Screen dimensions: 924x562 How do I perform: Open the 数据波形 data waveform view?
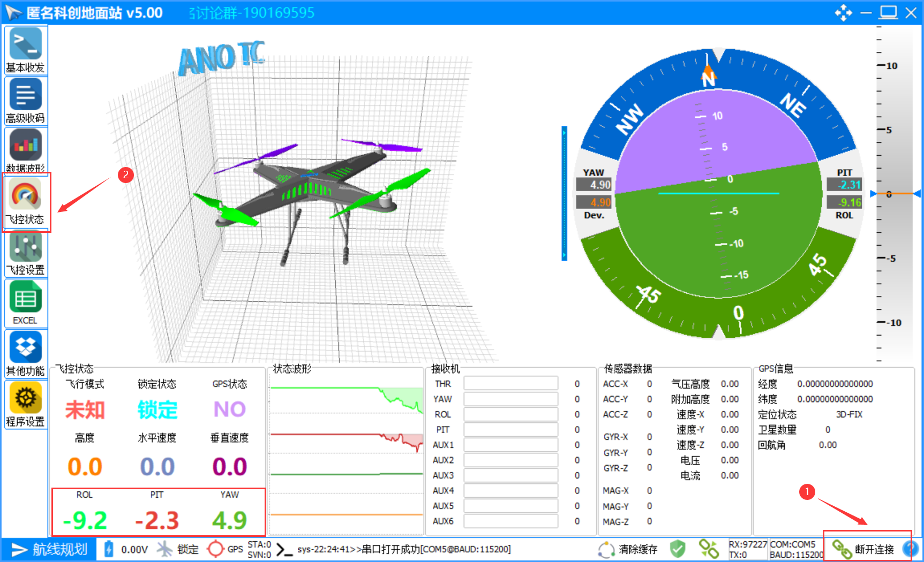point(25,150)
